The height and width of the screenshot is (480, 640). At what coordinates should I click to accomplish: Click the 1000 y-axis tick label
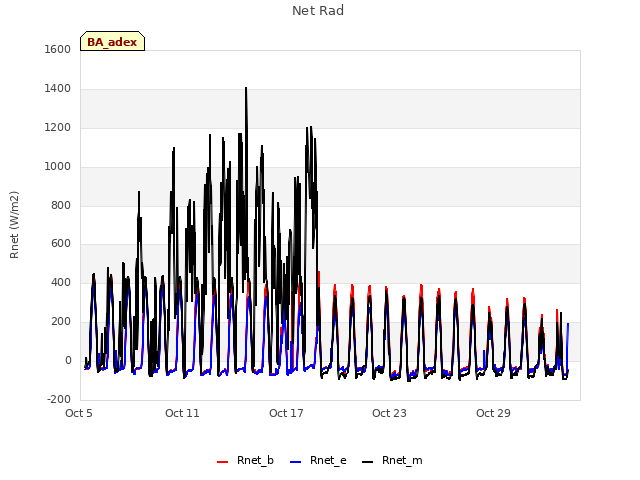(58, 167)
